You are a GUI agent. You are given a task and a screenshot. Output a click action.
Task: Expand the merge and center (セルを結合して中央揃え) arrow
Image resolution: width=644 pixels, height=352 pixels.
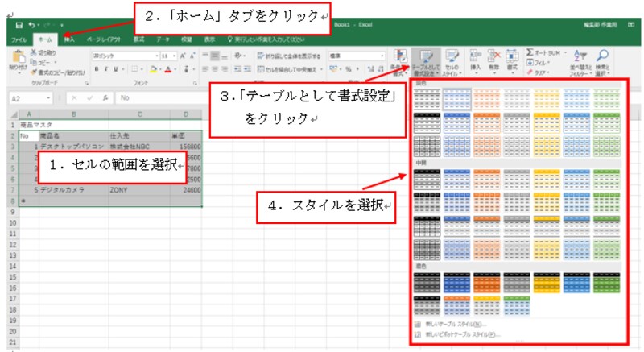(x=321, y=69)
